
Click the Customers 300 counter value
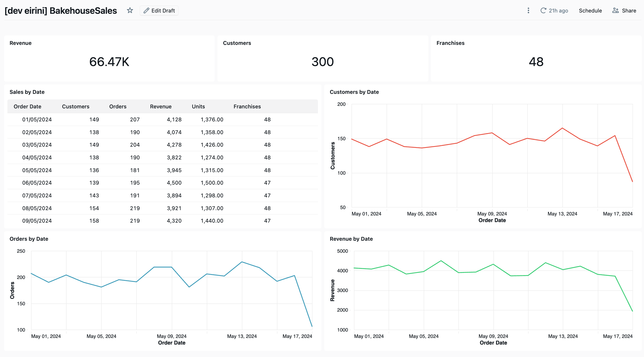click(x=323, y=62)
